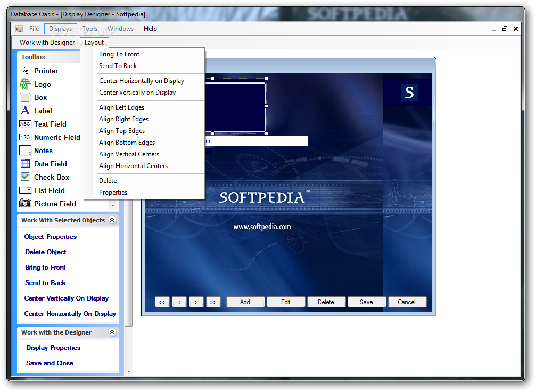
Task: Select the dark blue box object
Action: tap(235, 107)
